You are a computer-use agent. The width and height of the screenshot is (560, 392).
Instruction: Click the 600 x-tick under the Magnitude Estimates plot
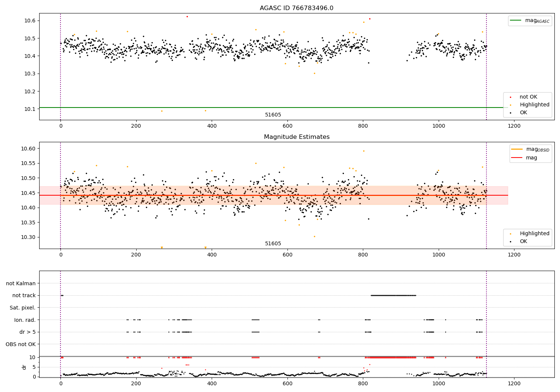coord(287,255)
